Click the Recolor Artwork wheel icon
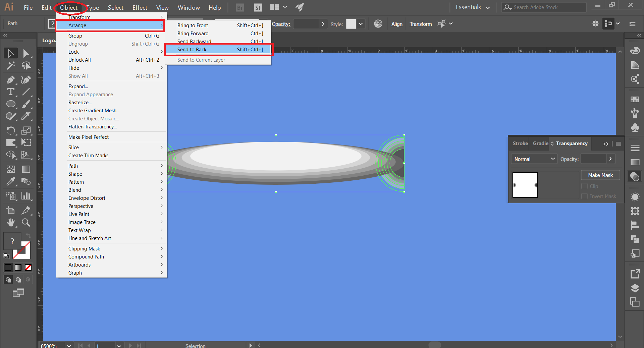644x348 pixels. coord(378,24)
